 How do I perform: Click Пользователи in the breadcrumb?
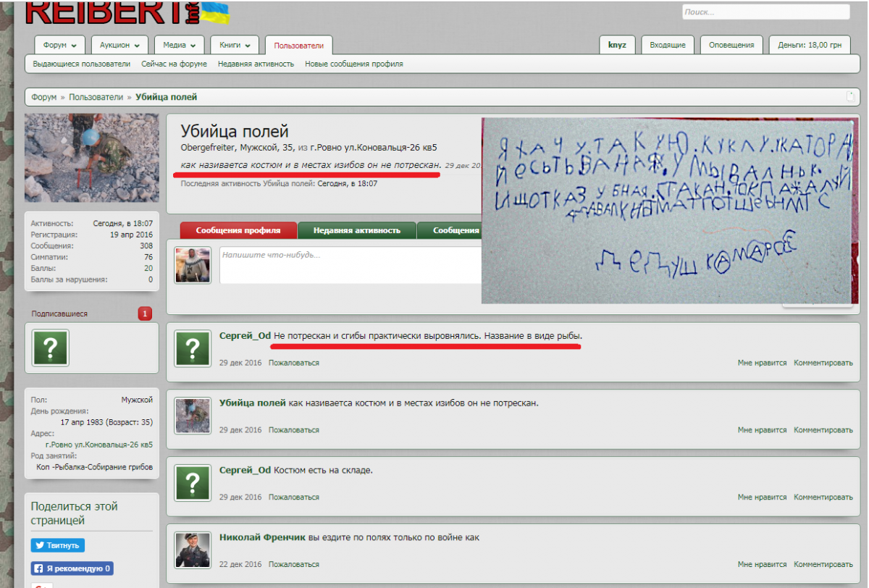pos(96,97)
